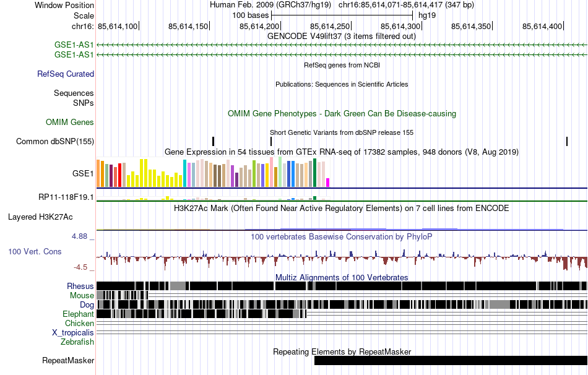
Task: Click the cyan bar in GSE1 expression chart
Action: (x=184, y=173)
